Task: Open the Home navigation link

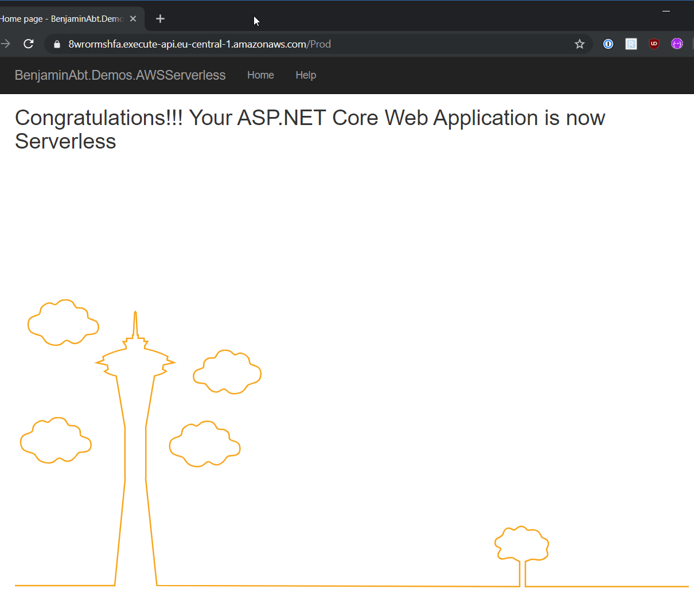Action: (x=260, y=75)
